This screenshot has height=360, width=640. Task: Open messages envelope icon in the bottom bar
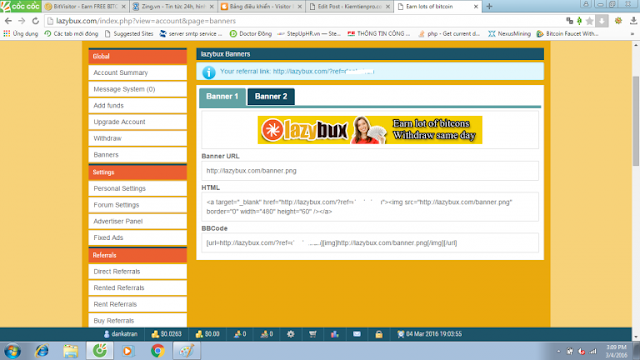click(357, 334)
